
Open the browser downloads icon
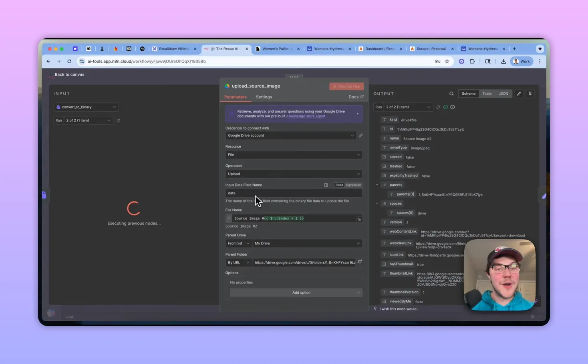503,61
